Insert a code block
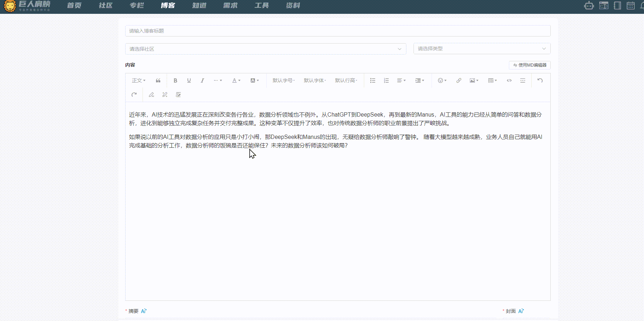The height and width of the screenshot is (321, 644). 509,80
